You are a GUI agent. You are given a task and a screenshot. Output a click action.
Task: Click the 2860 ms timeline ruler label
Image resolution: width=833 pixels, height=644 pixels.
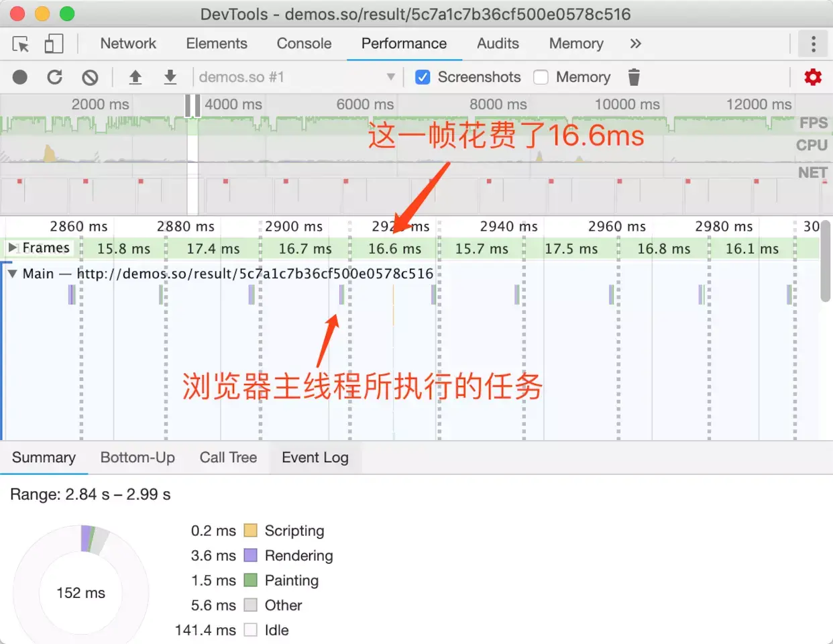pyautogui.click(x=78, y=227)
